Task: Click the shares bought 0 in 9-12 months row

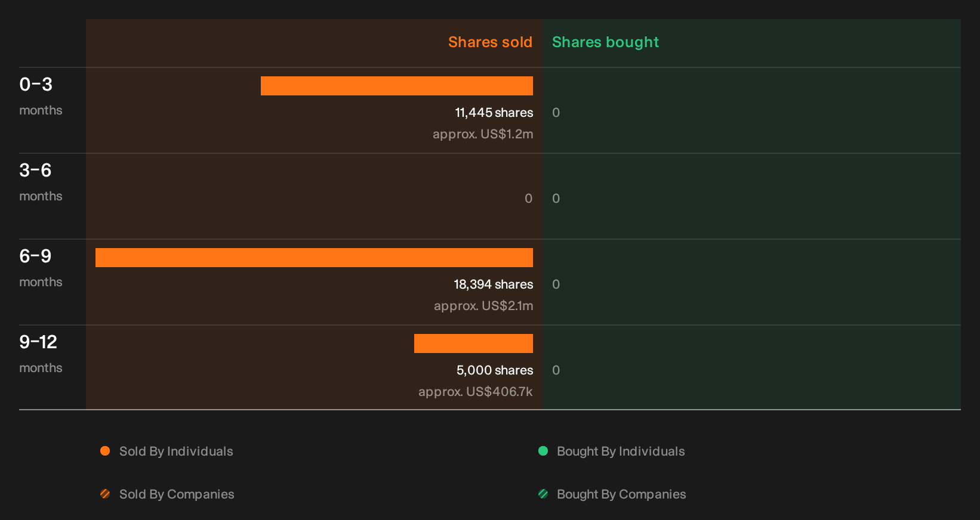Action: 556,370
